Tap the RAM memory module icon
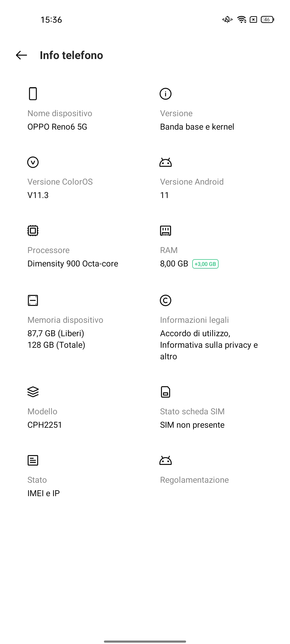 point(165,230)
